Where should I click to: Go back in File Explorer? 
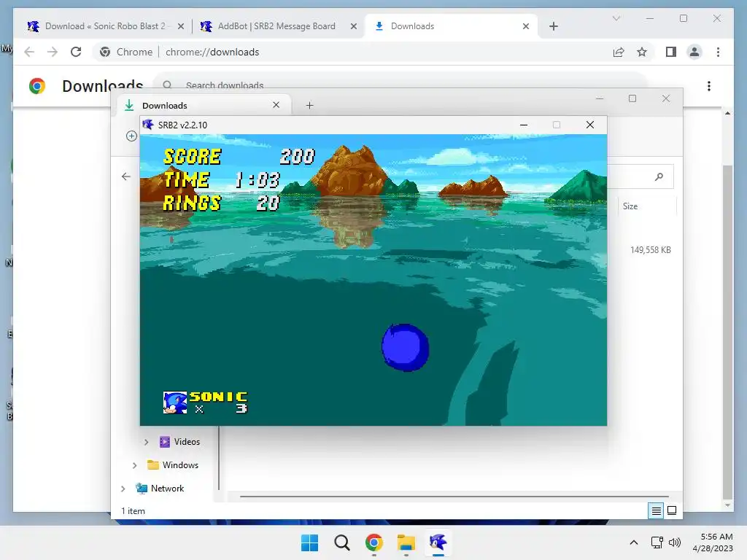pyautogui.click(x=125, y=176)
